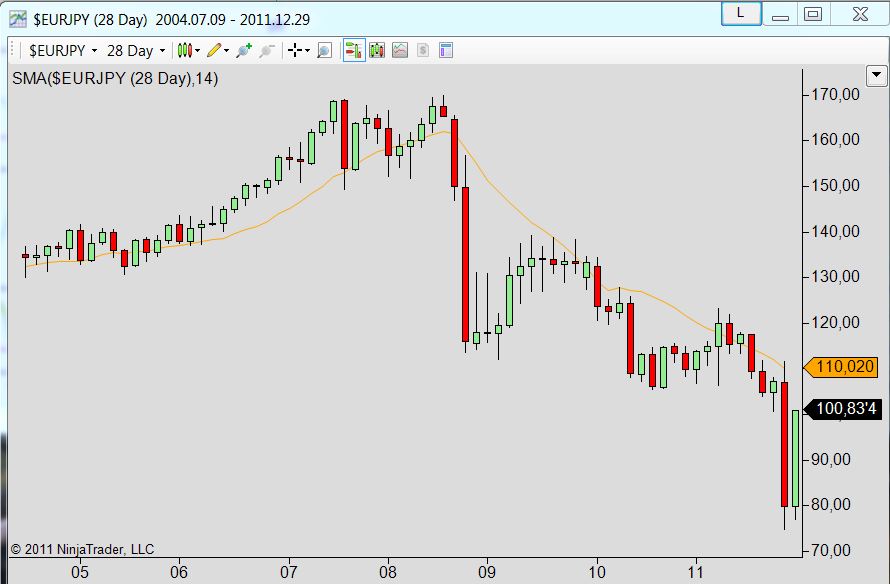The height and width of the screenshot is (584, 890).
Task: Click the title text with date range 2004.07.09
Action: coord(171,20)
